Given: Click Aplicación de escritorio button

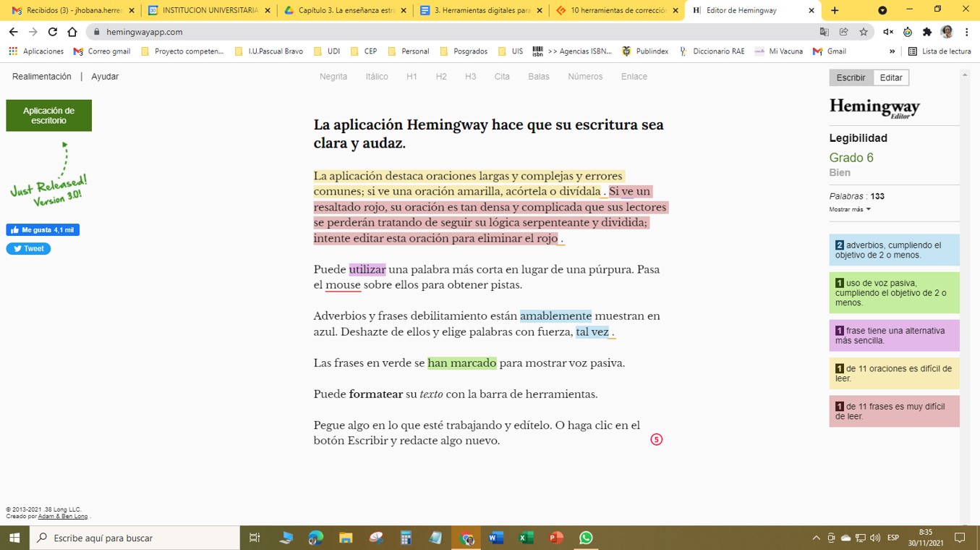Looking at the screenshot, I should coord(48,116).
